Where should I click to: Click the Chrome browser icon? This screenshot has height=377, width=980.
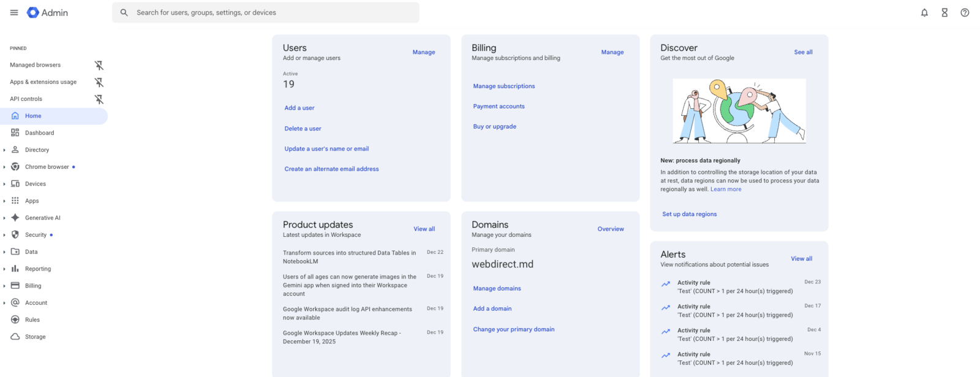(x=15, y=166)
